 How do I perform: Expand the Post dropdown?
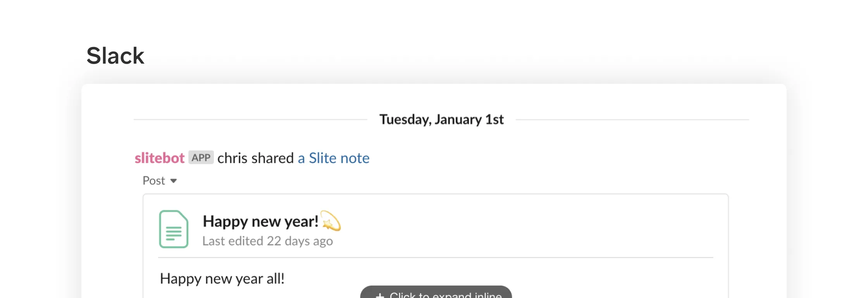click(x=159, y=180)
